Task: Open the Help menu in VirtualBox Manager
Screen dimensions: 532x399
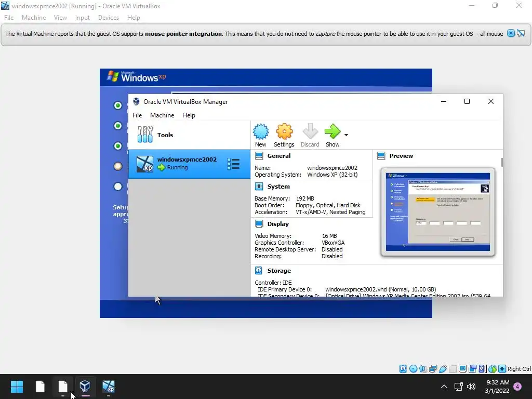Action: [x=189, y=115]
